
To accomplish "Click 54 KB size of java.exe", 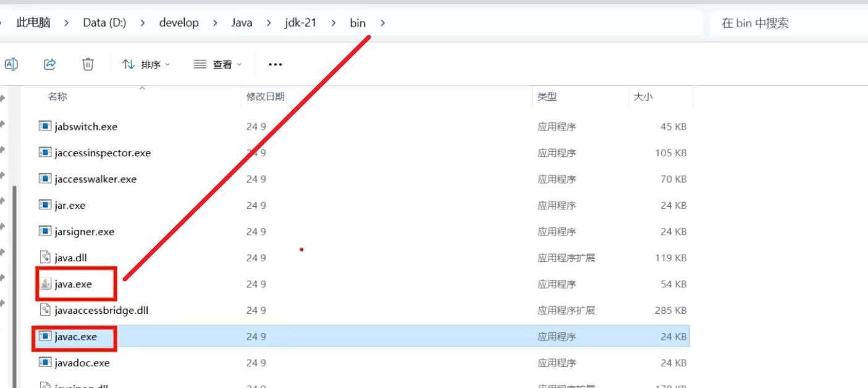I will 673,284.
